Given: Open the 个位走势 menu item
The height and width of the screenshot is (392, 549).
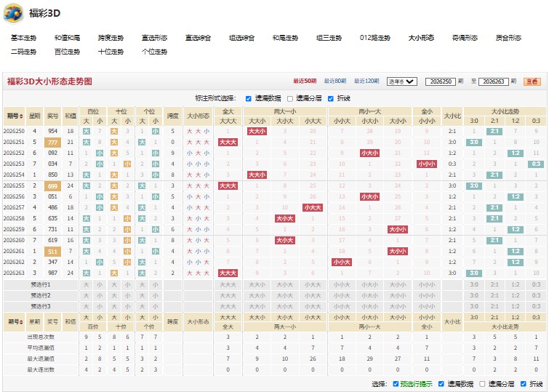Looking at the screenshot, I should [154, 52].
